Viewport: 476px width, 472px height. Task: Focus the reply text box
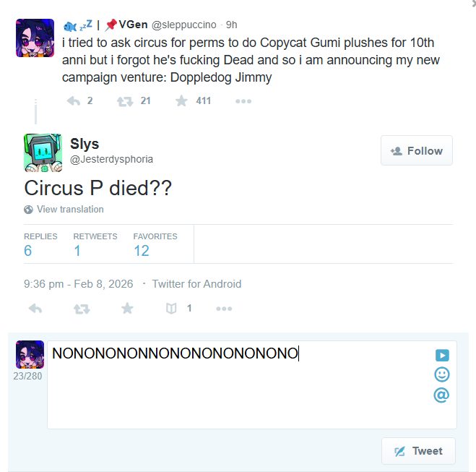click(252, 385)
